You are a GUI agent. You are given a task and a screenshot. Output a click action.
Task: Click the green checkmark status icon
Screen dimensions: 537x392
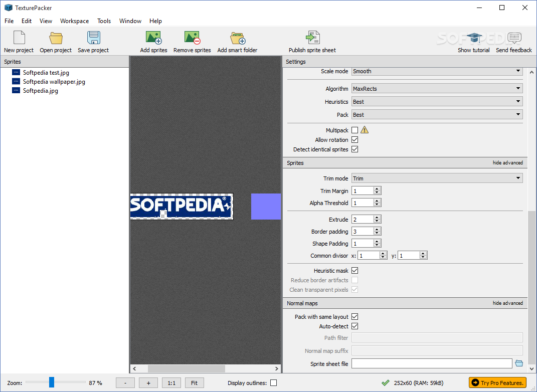(385, 383)
